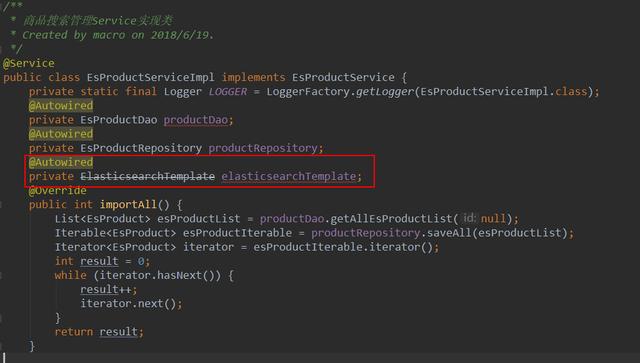Click the elasticsearchTemplate field name
Viewport: 640px width, 363px height.
pyautogui.click(x=289, y=176)
